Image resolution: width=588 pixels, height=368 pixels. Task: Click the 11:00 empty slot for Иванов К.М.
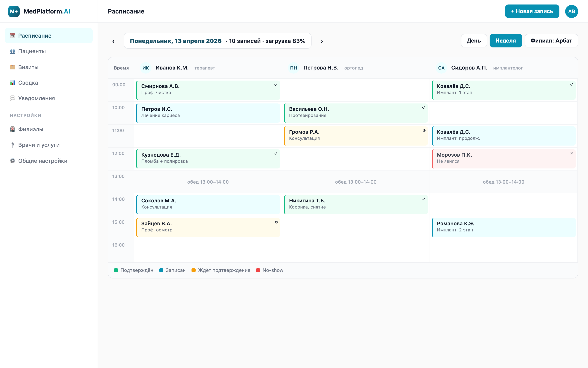pos(208,136)
